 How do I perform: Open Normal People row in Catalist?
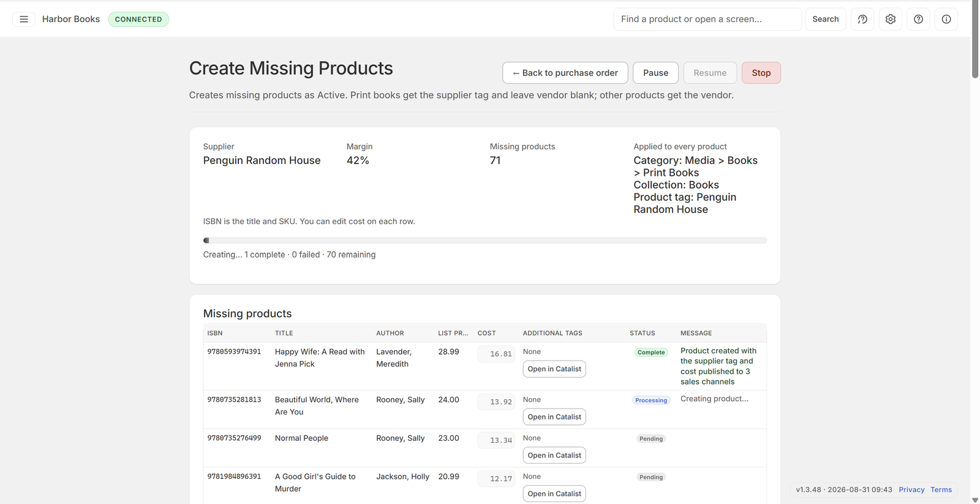click(x=554, y=455)
